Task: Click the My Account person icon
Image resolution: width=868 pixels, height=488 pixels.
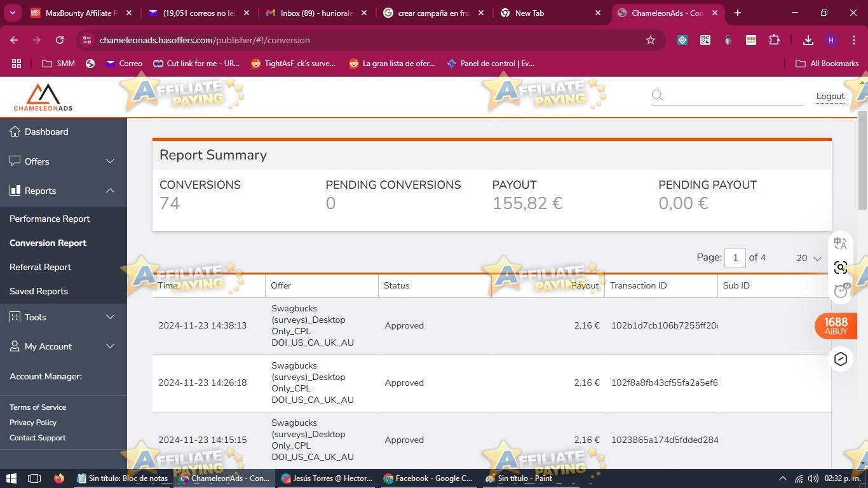Action: pos(15,346)
